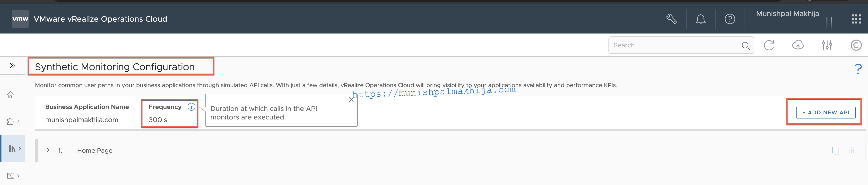868x185 pixels.
Task: Open the chart sidebar section
Action: coord(13,176)
